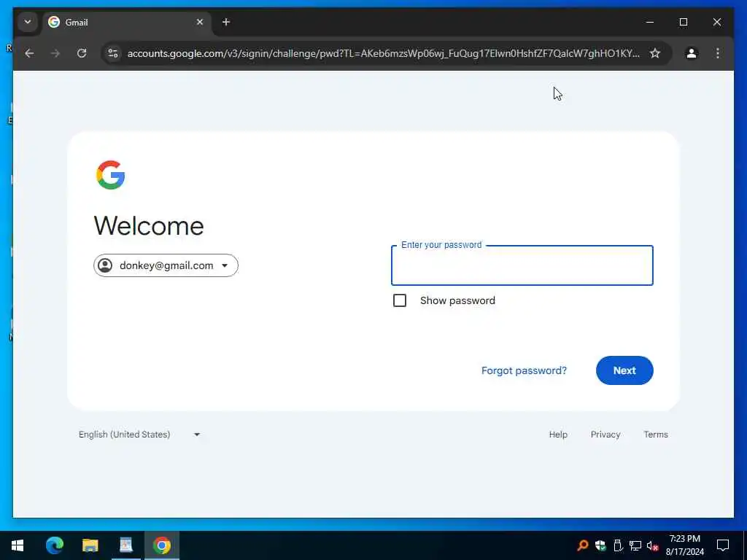Reload the Google sign-in page
The height and width of the screenshot is (560, 747).
click(x=82, y=53)
